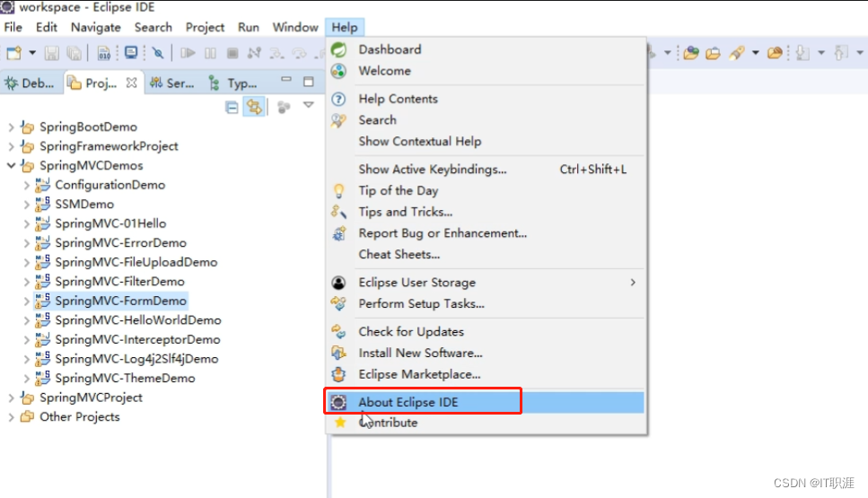This screenshot has height=498, width=868.
Task: Switch to the Debug view tab
Action: coord(30,83)
